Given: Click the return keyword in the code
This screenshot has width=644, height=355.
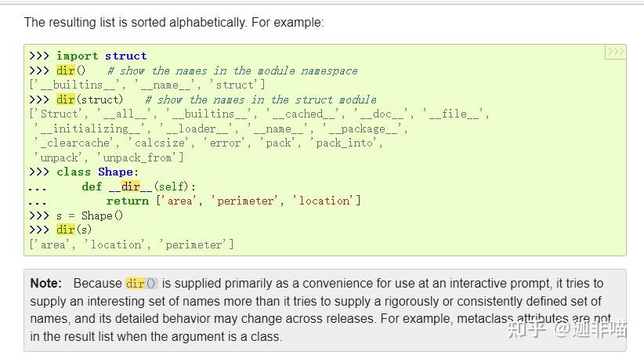Looking at the screenshot, I should 128,201.
